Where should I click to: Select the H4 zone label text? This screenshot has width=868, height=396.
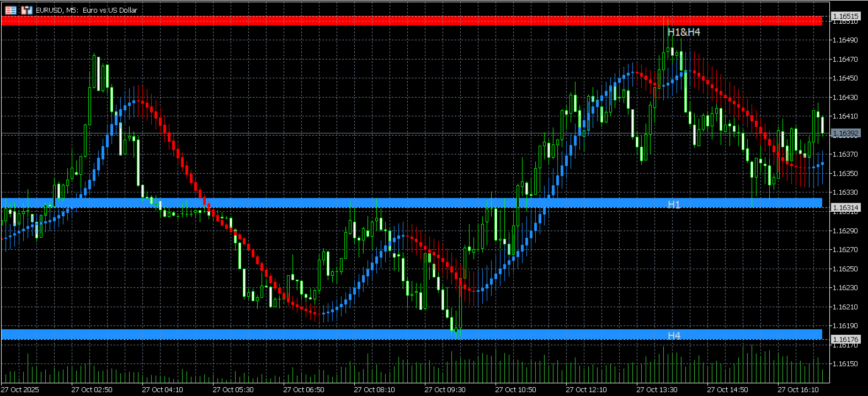(674, 335)
